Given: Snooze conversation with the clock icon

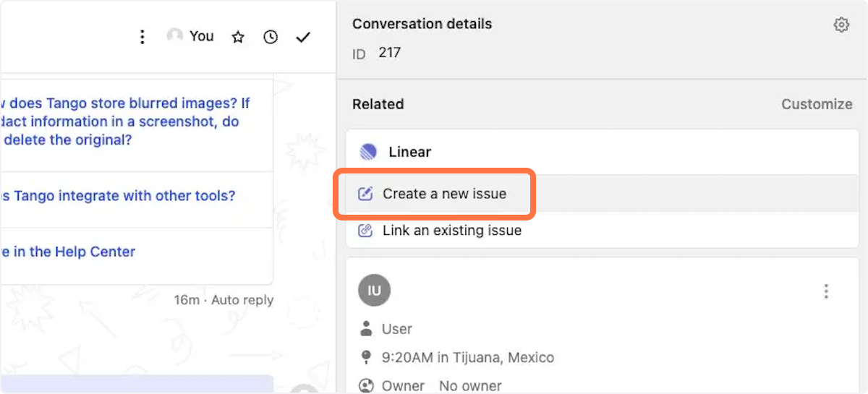Looking at the screenshot, I should pyautogui.click(x=271, y=37).
